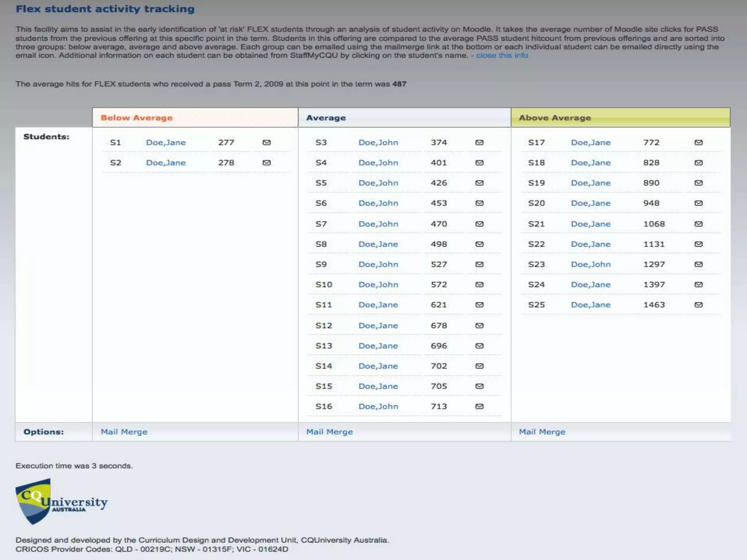Click envelope icon next to S8
Screen dimensions: 747x560
[x=479, y=244]
